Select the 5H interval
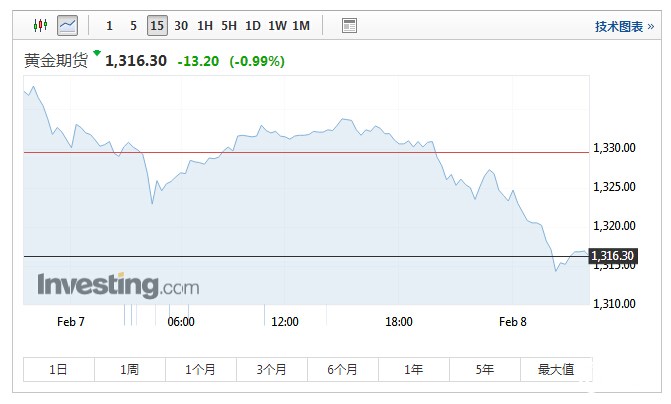The width and height of the screenshot is (671, 404). (229, 25)
